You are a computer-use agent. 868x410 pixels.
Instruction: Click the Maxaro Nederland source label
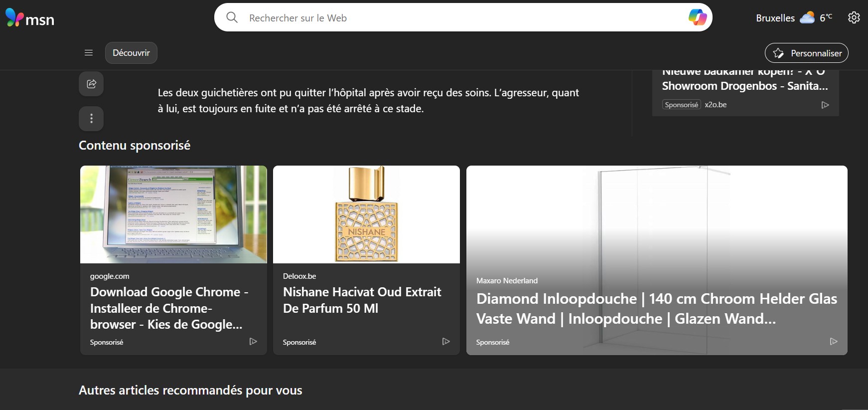[x=507, y=281]
